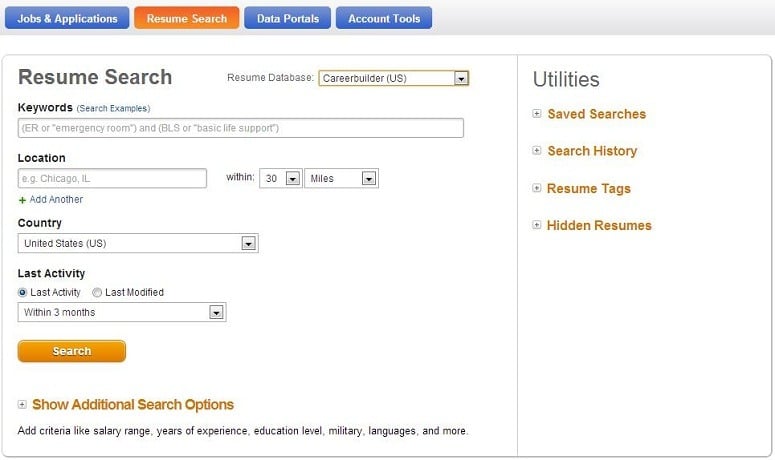775x460 pixels.
Task: Click plus icon next to Hidden Resumes
Action: pyautogui.click(x=537, y=225)
